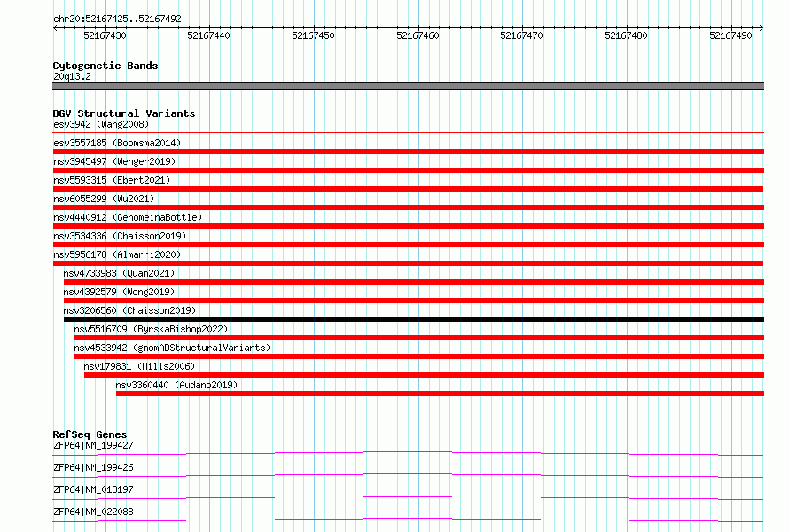Click the 20q13.2 band label
Screen dimensions: 789x532
point(72,76)
